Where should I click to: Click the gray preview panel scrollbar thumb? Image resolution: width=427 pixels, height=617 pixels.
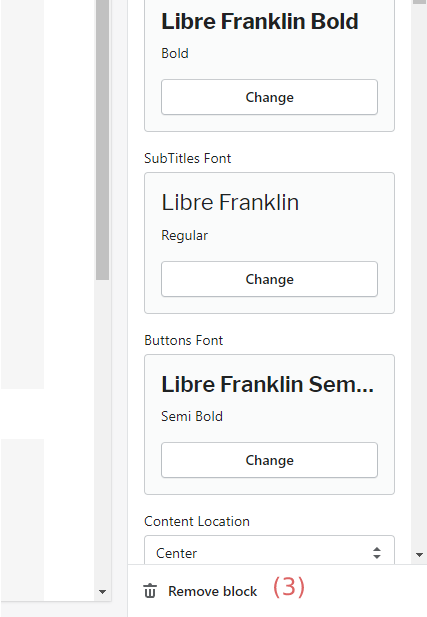(x=102, y=140)
